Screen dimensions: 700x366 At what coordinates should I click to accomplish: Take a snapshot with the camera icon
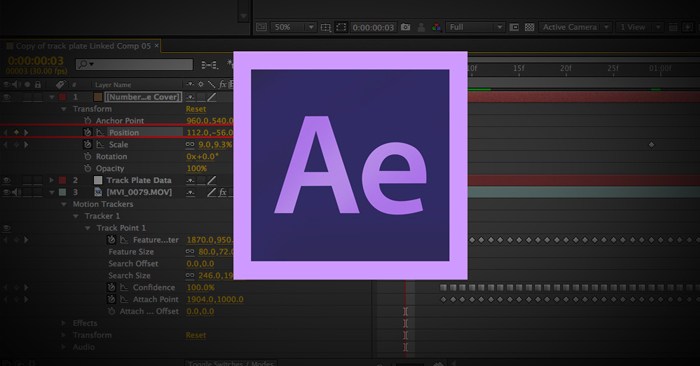coord(405,27)
